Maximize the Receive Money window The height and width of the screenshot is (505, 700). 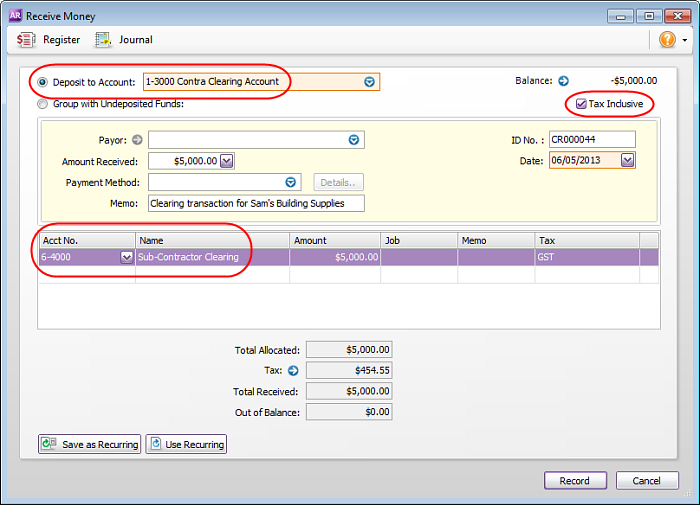tap(649, 16)
